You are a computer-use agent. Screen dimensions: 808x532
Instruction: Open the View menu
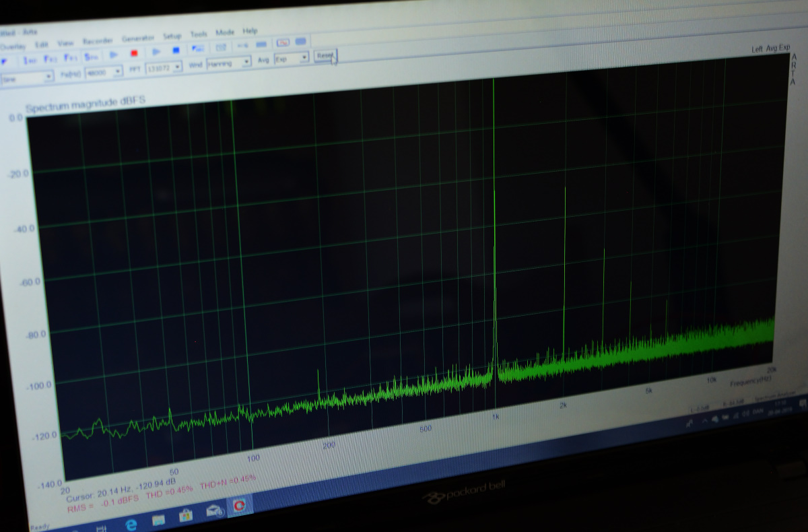pyautogui.click(x=65, y=43)
